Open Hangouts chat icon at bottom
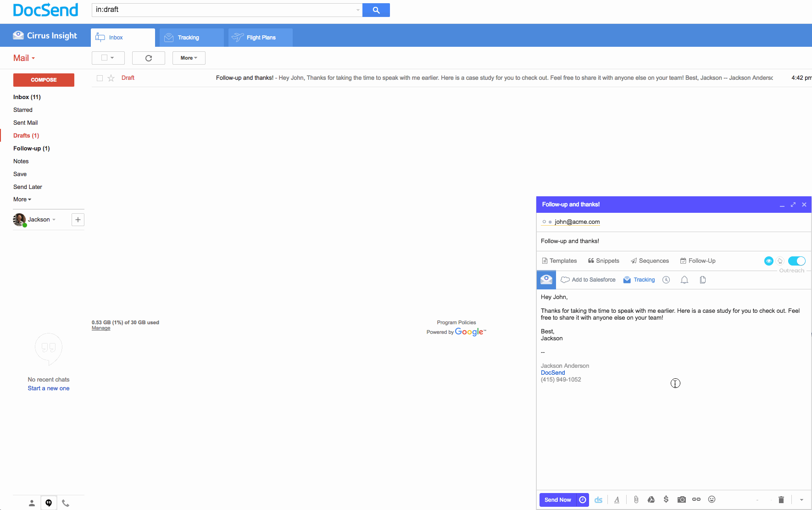The image size is (812, 510). pos(49,503)
